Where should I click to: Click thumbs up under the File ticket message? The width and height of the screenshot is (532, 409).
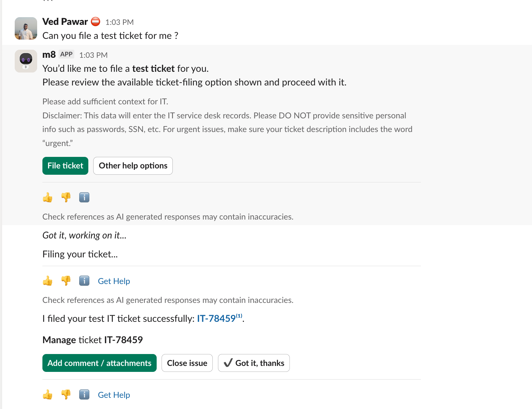pos(48,197)
